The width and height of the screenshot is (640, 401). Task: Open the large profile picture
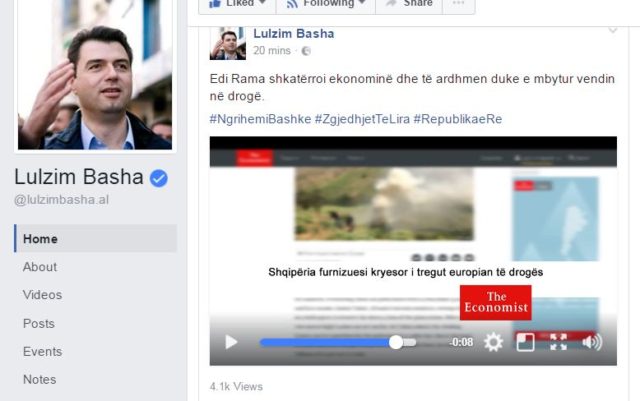pos(94,75)
